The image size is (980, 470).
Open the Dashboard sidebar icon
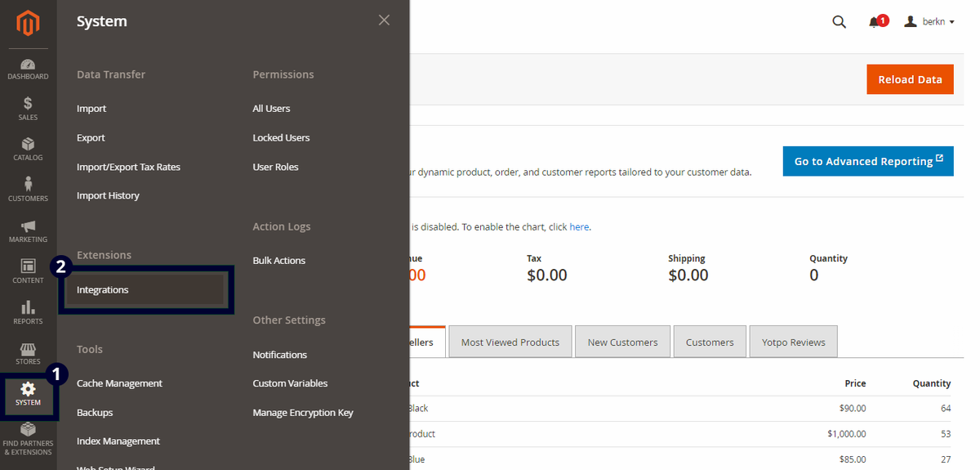pyautogui.click(x=28, y=65)
